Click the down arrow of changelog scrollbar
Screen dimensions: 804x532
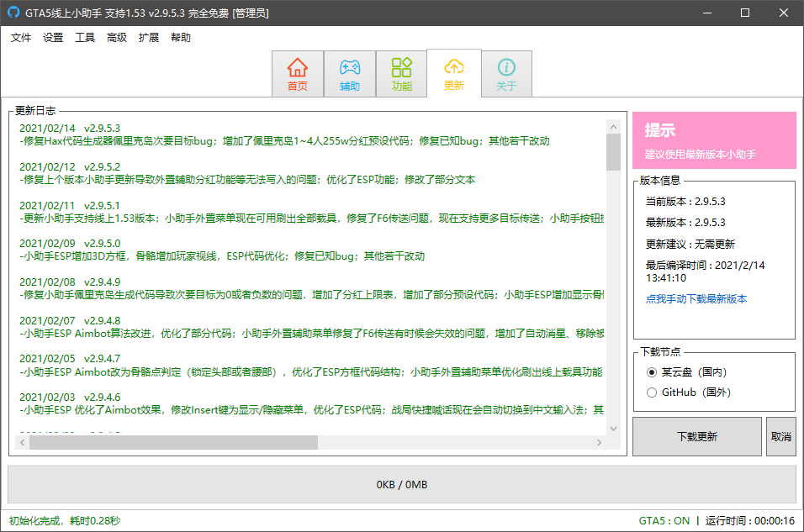pos(613,429)
